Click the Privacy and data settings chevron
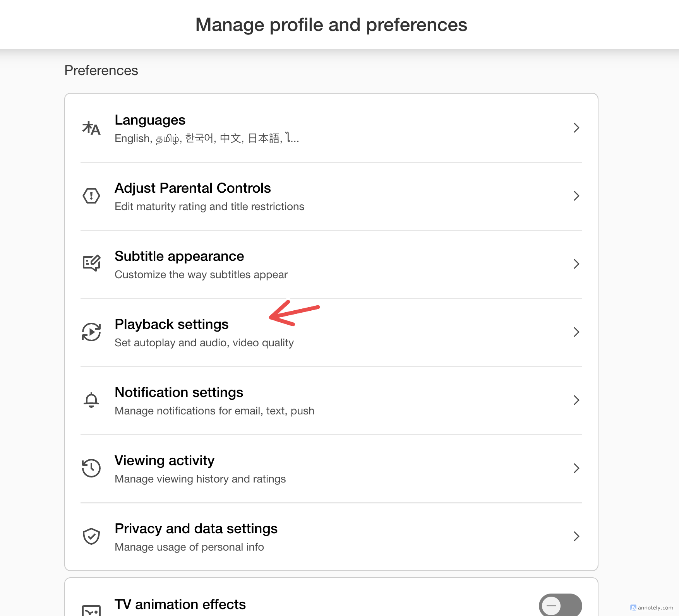 pos(576,536)
